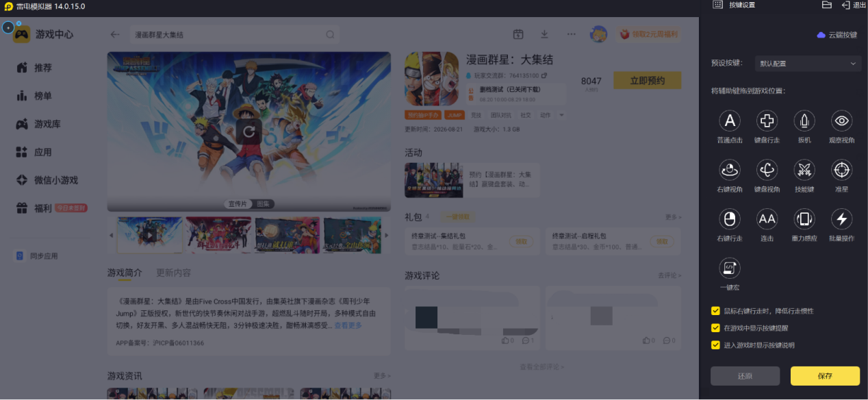Click the 退出 exit button
This screenshot has width=868, height=400.
click(x=854, y=5)
